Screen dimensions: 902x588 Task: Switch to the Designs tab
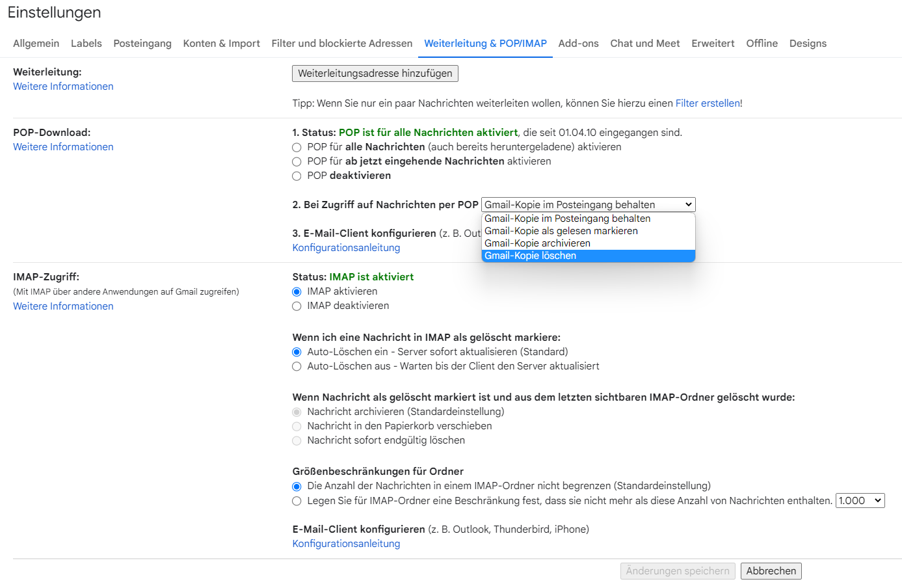[x=808, y=44]
